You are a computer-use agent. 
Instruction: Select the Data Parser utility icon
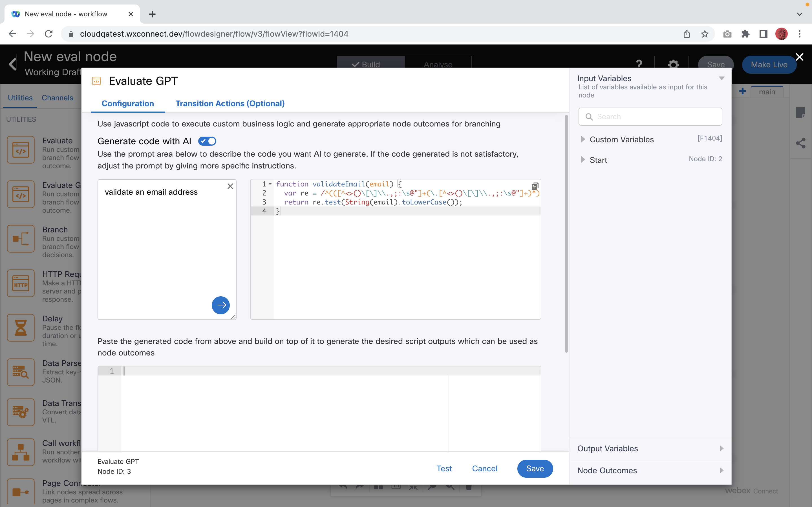[21, 372]
